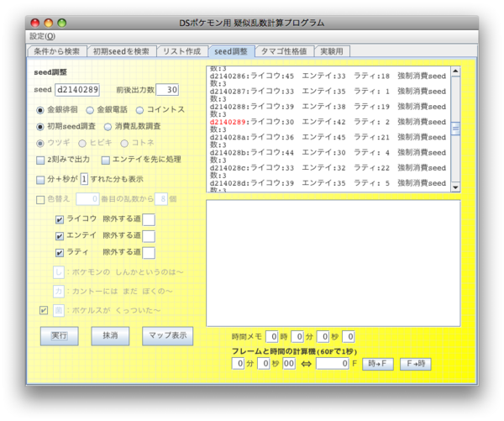Click the red seed entry d2140289 row
Image resolution: width=504 pixels, height=421 pixels.
(328, 122)
